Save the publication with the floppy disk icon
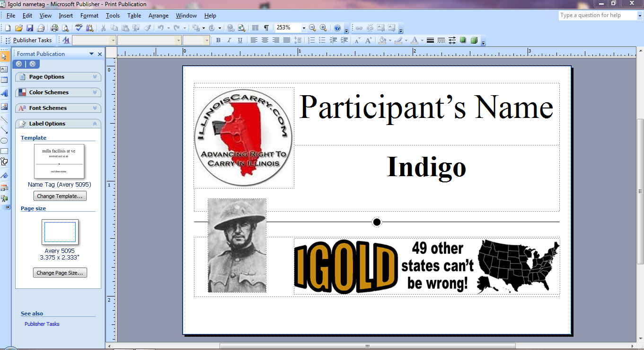 click(x=30, y=28)
